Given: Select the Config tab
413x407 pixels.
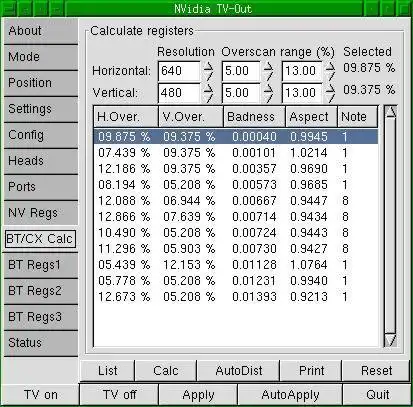Looking at the screenshot, I should [x=41, y=135].
